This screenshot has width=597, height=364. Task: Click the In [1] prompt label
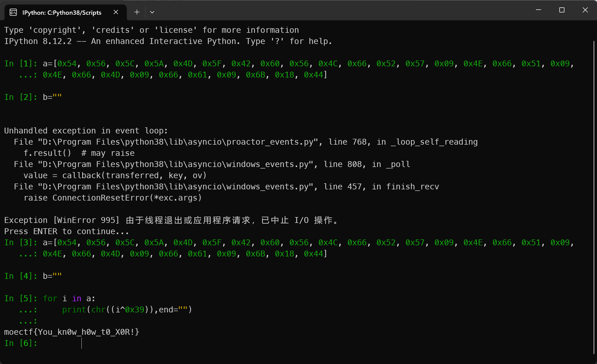click(x=21, y=64)
